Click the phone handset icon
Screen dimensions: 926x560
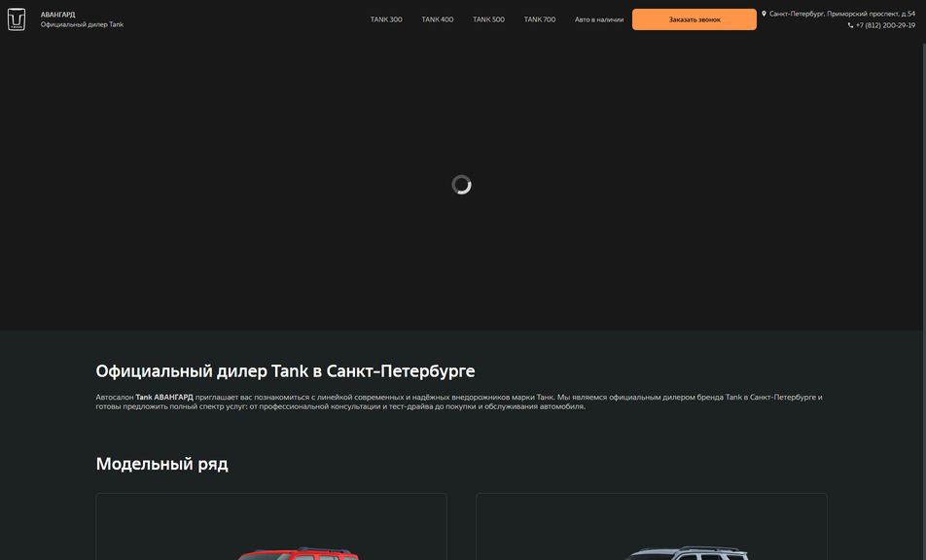pos(850,25)
